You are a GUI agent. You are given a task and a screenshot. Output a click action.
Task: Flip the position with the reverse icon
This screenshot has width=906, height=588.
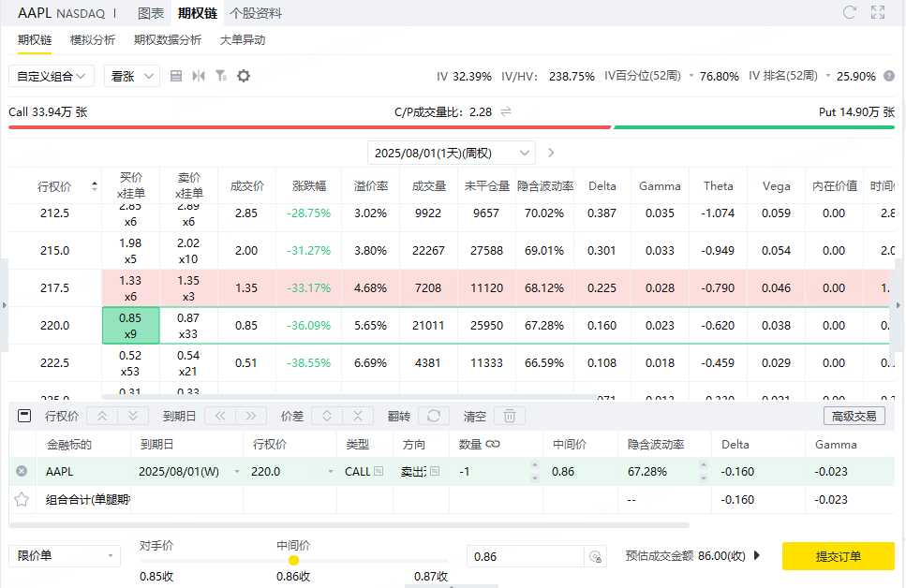[434, 416]
